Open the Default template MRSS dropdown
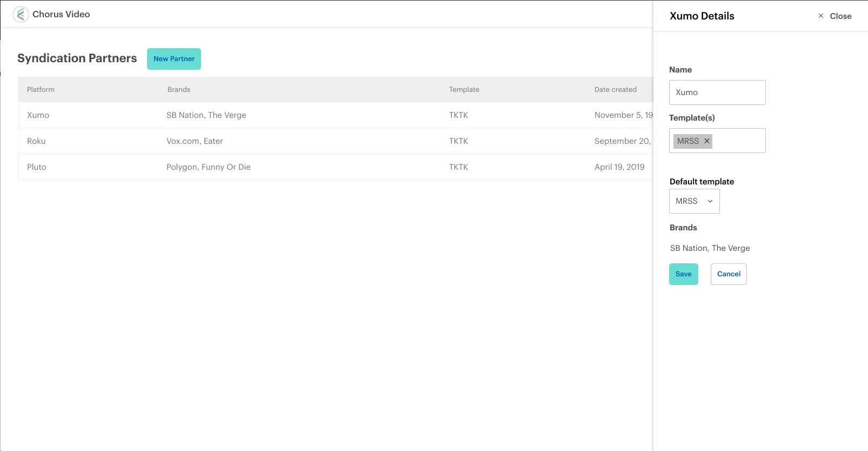Screen dimensions: 868x451 click(x=695, y=201)
